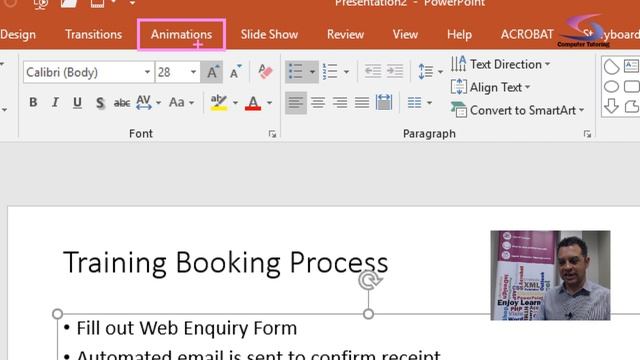Click the rotation handle above the text box
Image resolution: width=640 pixels, height=360 pixels.
click(369, 281)
